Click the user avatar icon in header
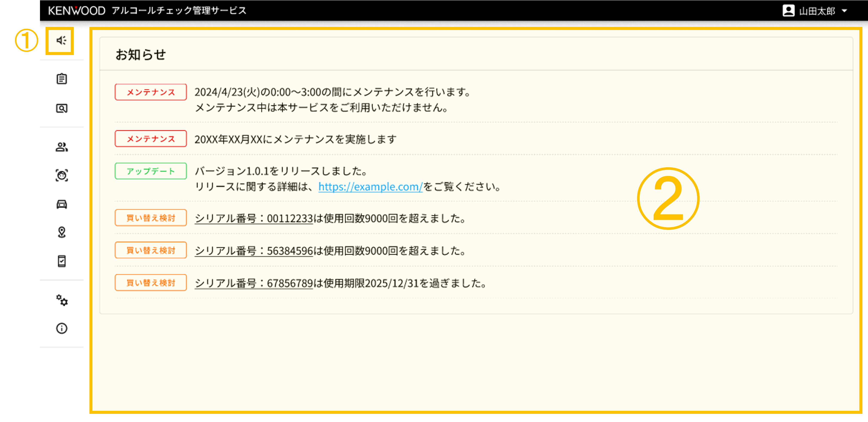868x422 pixels. [788, 11]
